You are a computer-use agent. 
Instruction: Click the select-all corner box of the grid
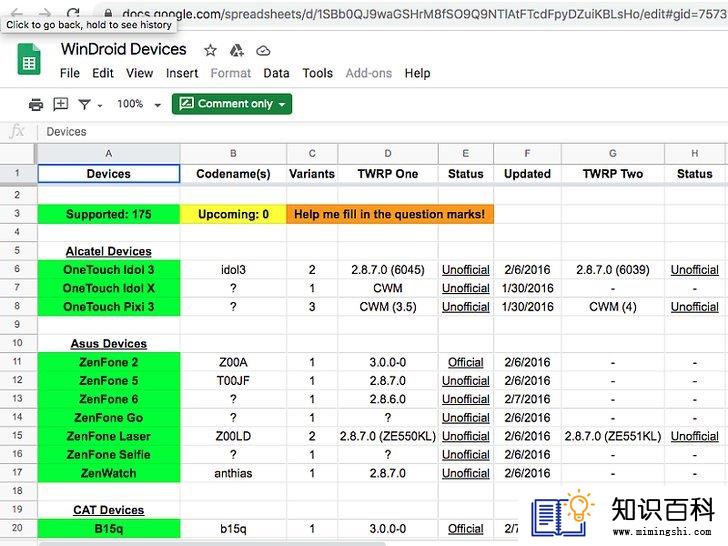point(18,154)
